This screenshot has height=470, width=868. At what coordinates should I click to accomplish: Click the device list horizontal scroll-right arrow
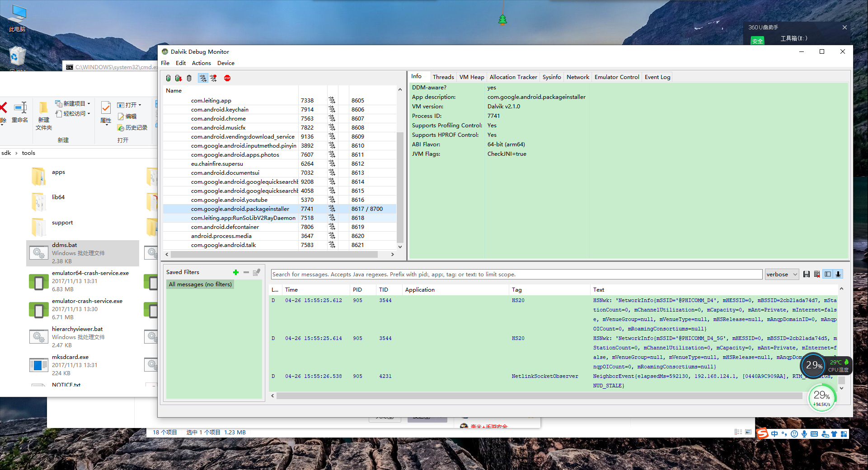tap(392, 255)
